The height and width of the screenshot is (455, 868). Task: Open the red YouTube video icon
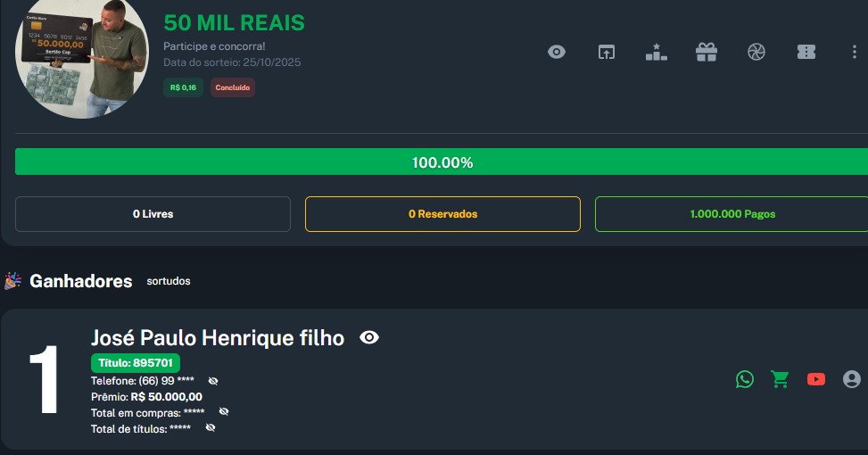(x=816, y=379)
